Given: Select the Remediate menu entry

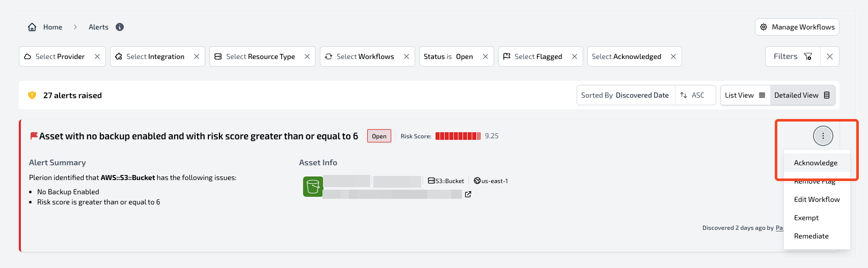Looking at the screenshot, I should click(x=811, y=236).
